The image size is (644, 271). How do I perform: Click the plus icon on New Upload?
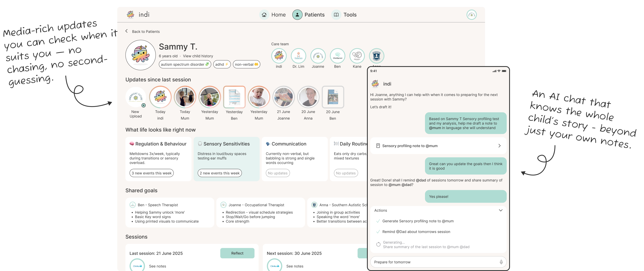[x=143, y=106]
